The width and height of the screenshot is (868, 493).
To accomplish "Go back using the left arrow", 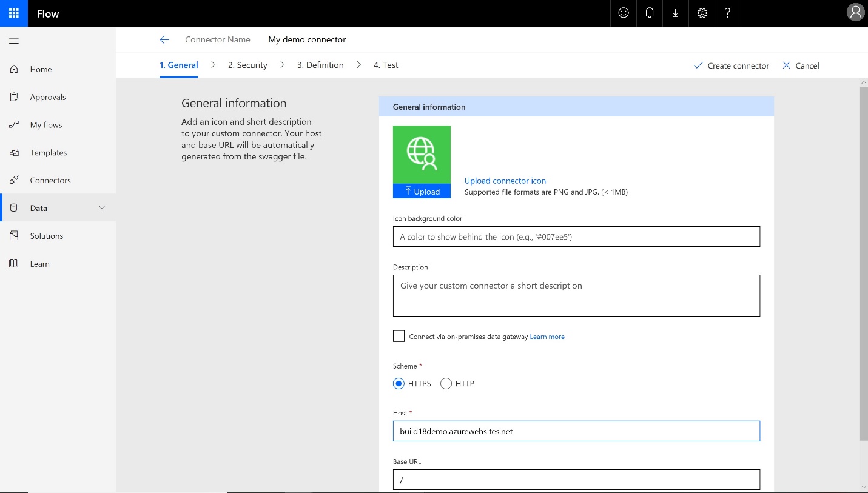I will click(x=164, y=40).
